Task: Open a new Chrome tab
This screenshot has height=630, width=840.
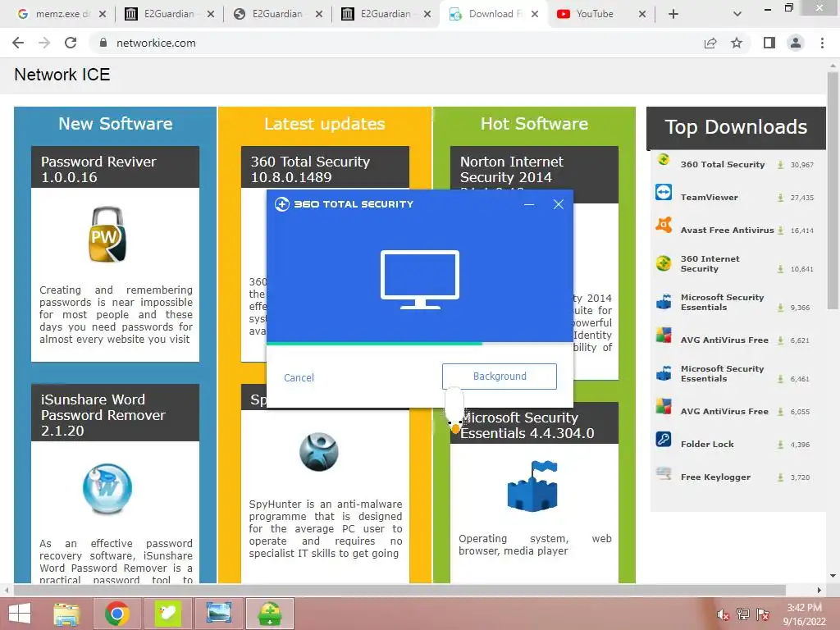Action: pyautogui.click(x=673, y=14)
